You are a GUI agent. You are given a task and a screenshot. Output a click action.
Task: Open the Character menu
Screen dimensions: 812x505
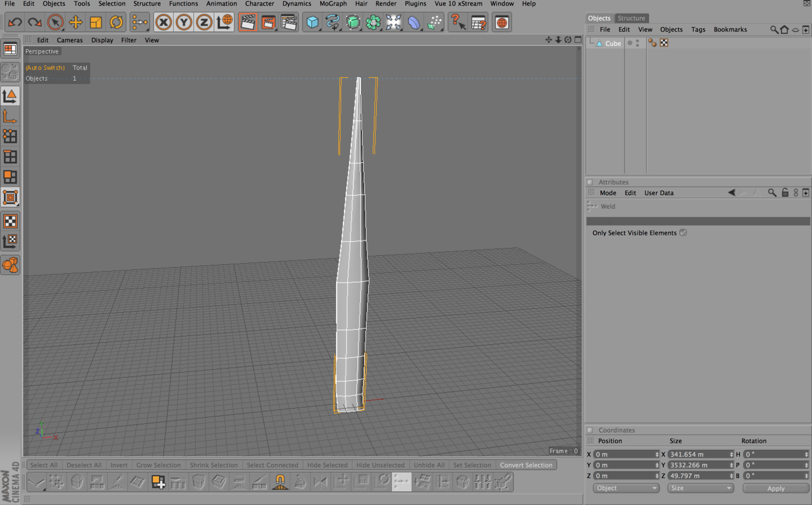(x=259, y=4)
